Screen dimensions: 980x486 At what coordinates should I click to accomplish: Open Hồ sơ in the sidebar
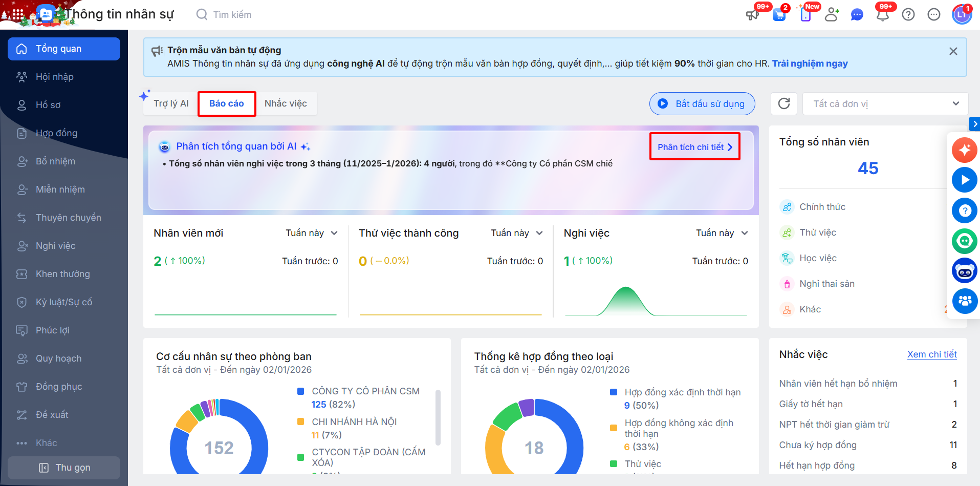tap(64, 105)
